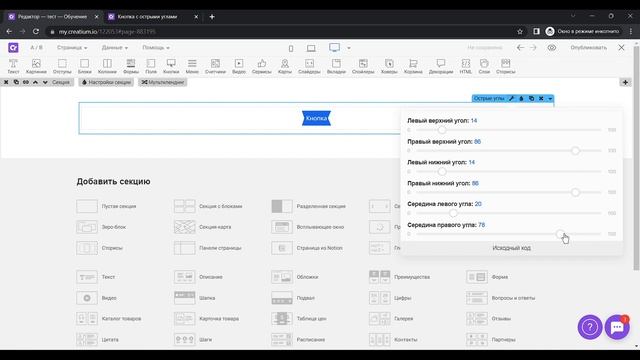This screenshot has height=360, width=640.
Task: Select the Слайдеры tool in the toolbar
Action: (x=309, y=66)
